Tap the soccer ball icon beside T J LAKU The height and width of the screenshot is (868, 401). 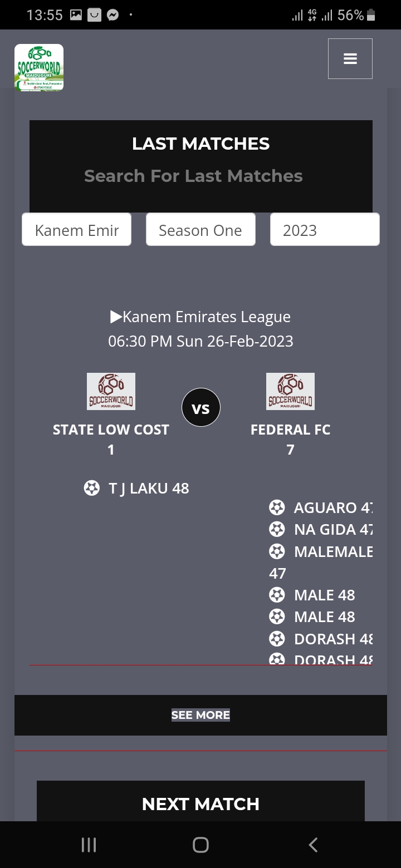tap(91, 488)
